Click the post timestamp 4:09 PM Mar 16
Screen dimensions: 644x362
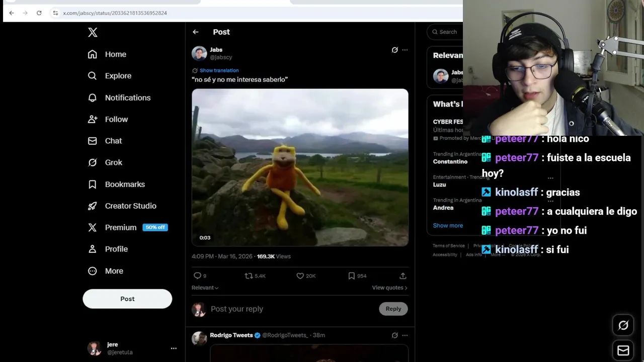(x=222, y=256)
